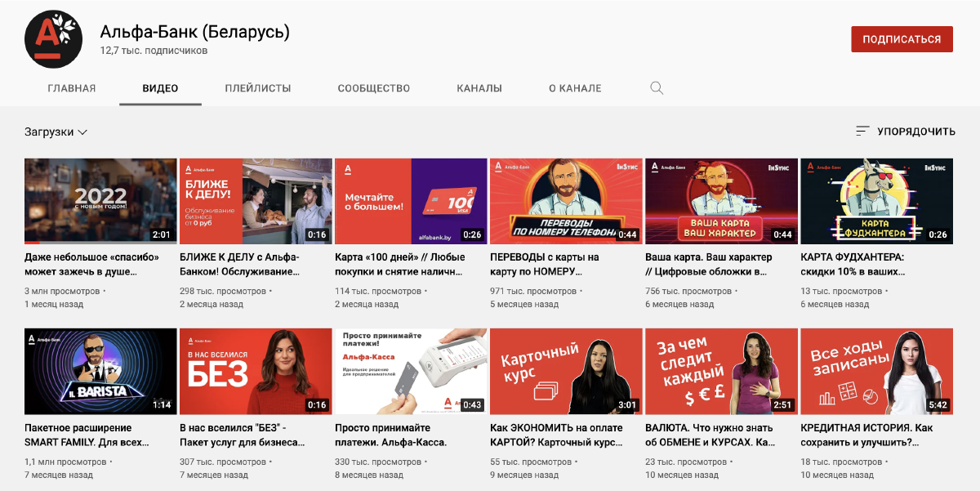Click the 3 млн просмотров view count
Image resolution: width=980 pixels, height=491 pixels.
pyautogui.click(x=62, y=291)
